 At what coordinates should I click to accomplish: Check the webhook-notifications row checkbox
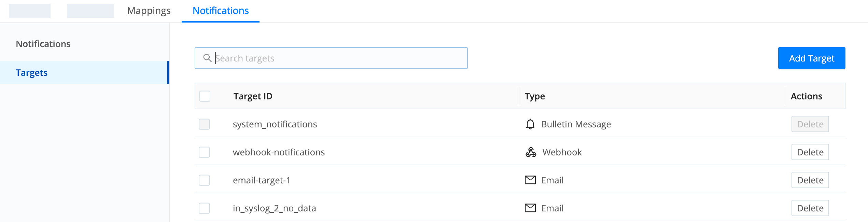click(x=204, y=152)
